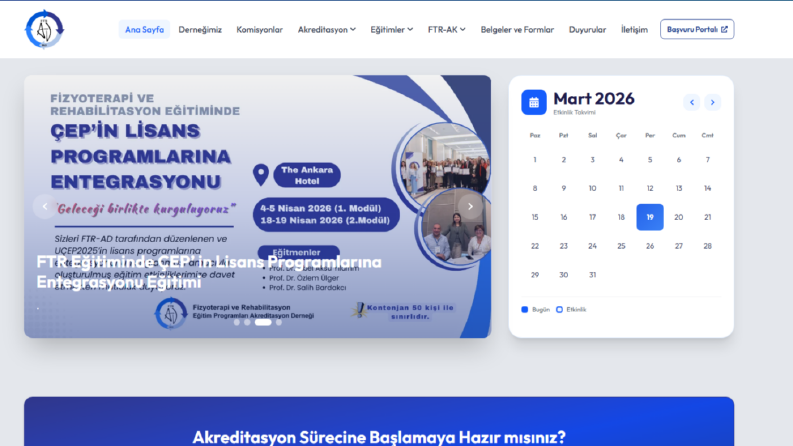Screen dimensions: 793x446
Task: Select 1 March in the calendar
Action: tap(535, 160)
